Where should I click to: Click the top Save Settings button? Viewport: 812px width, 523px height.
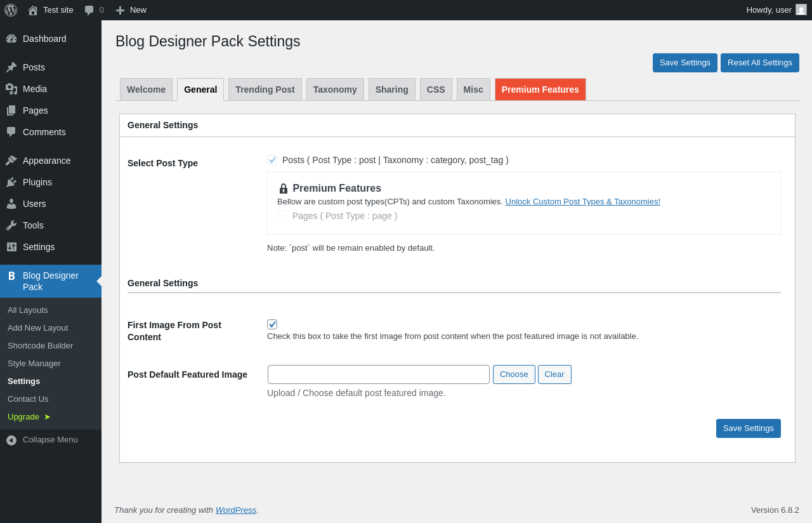(685, 63)
